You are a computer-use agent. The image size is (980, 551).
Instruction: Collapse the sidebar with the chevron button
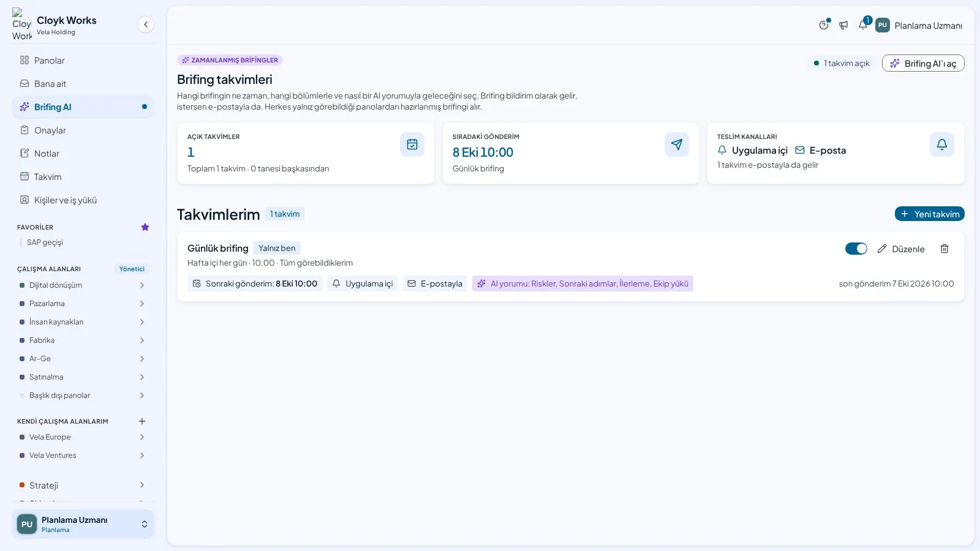tap(146, 24)
